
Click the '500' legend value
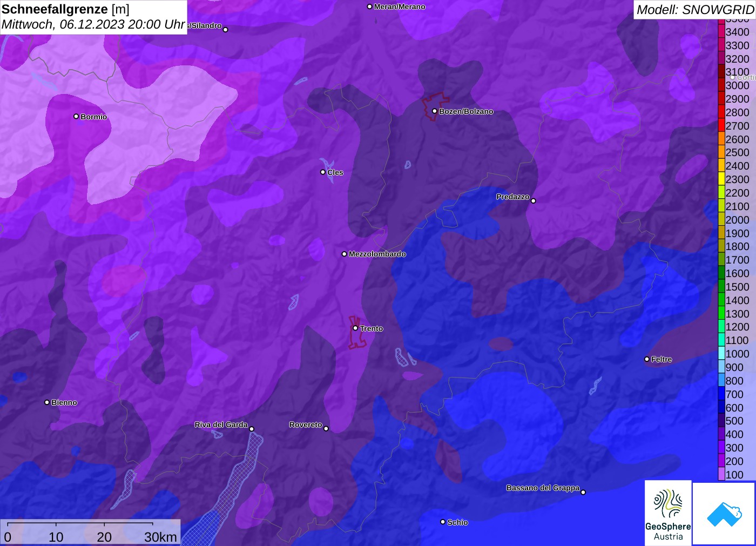[734, 421]
